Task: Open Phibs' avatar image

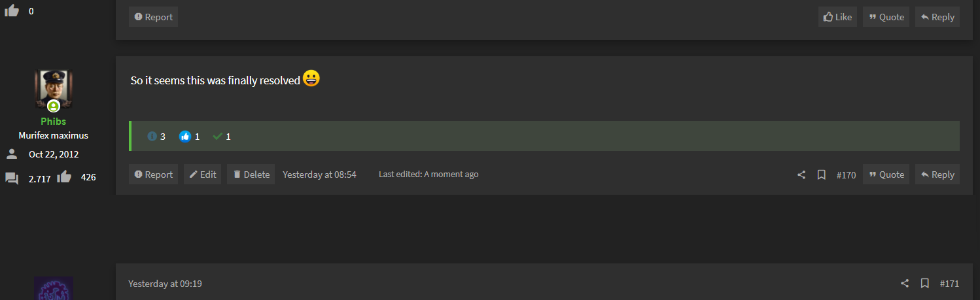Action: 53,90
